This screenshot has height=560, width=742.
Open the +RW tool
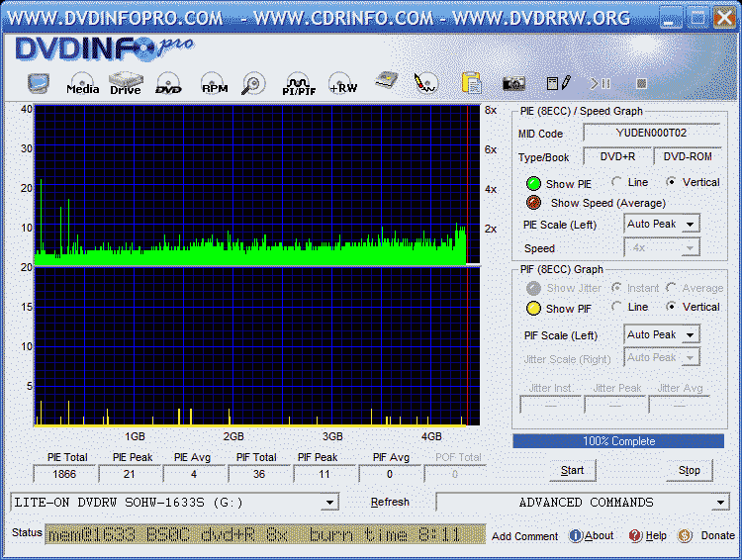(x=343, y=84)
